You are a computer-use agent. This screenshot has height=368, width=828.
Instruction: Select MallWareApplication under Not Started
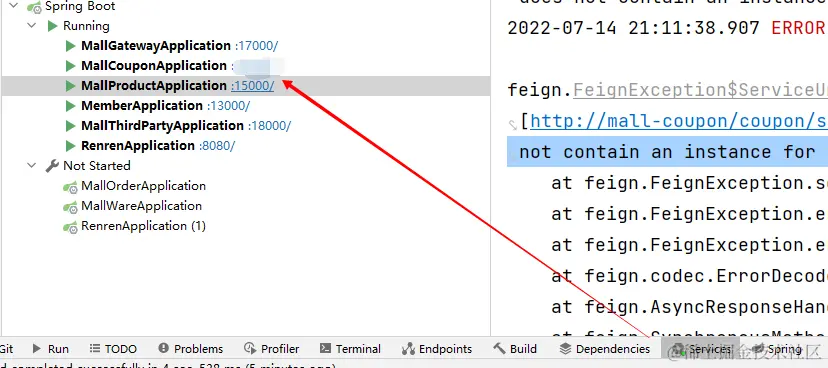[x=141, y=206]
